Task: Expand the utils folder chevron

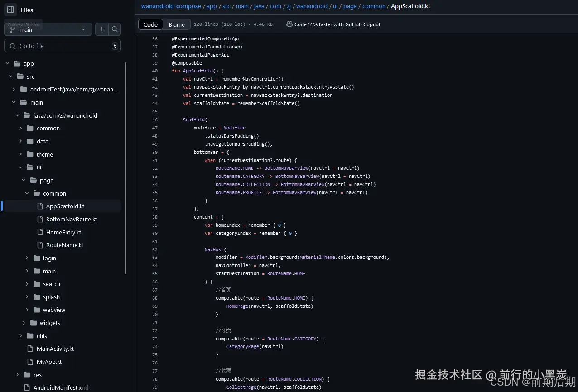Action: [20, 336]
